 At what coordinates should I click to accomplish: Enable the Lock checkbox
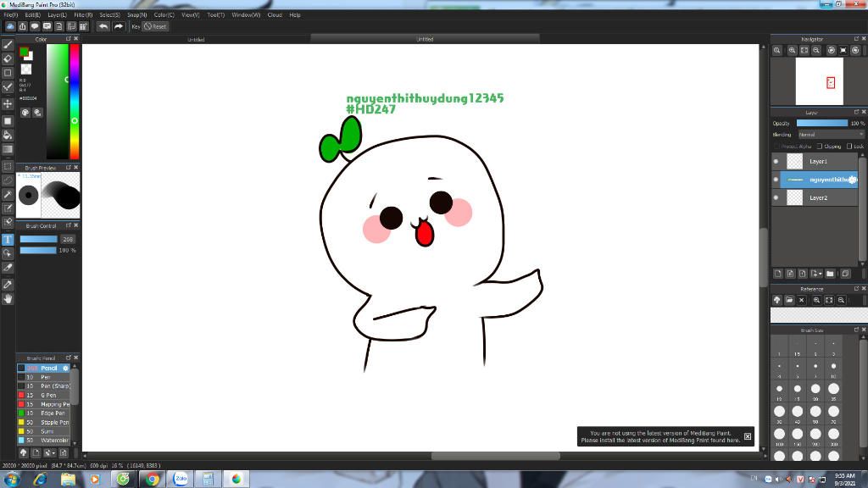[849, 146]
